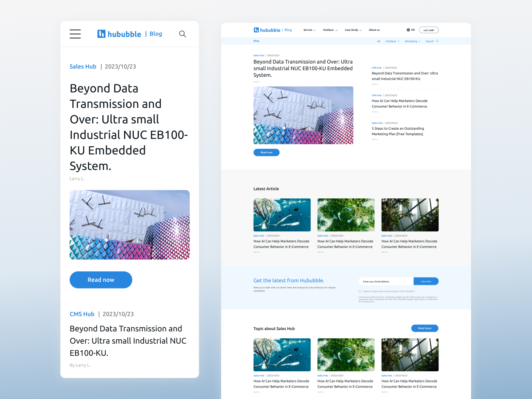Click Read more beside Topic about Sales Hub
Screen dimensions: 532x399
[x=424, y=328]
